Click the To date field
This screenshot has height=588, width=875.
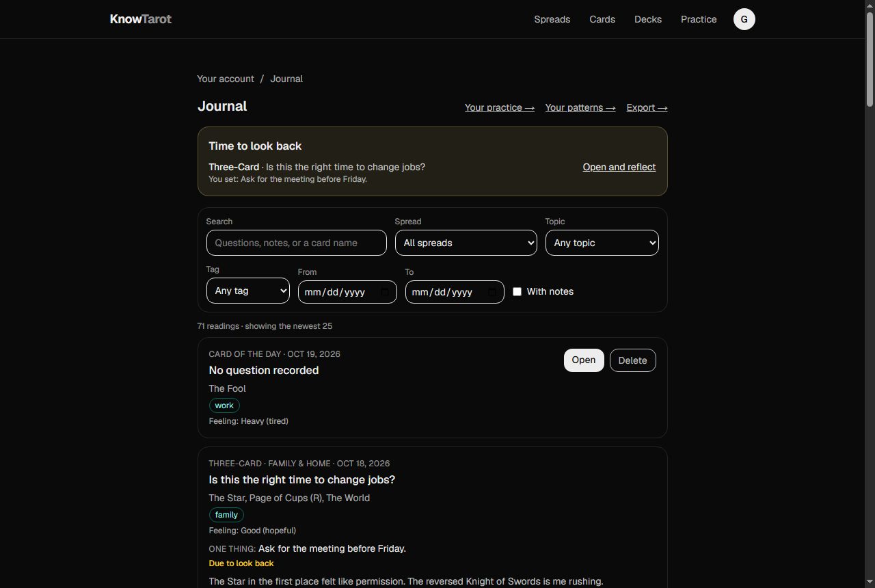pos(455,292)
